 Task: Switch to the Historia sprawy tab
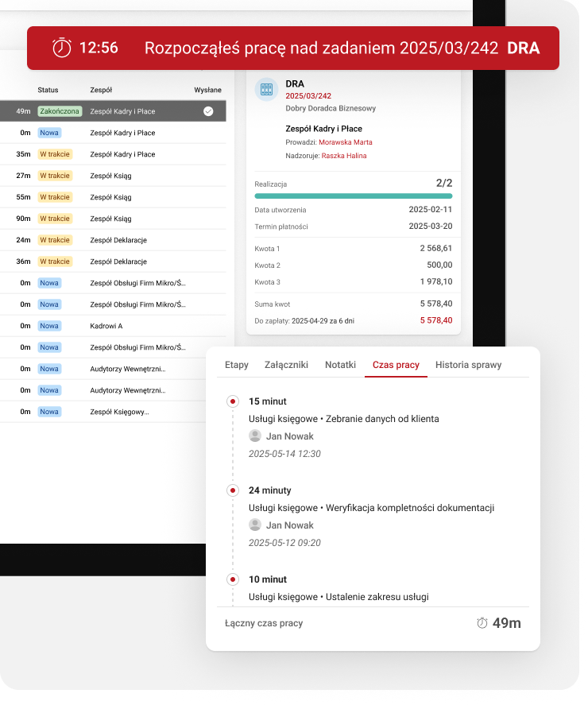pyautogui.click(x=468, y=365)
